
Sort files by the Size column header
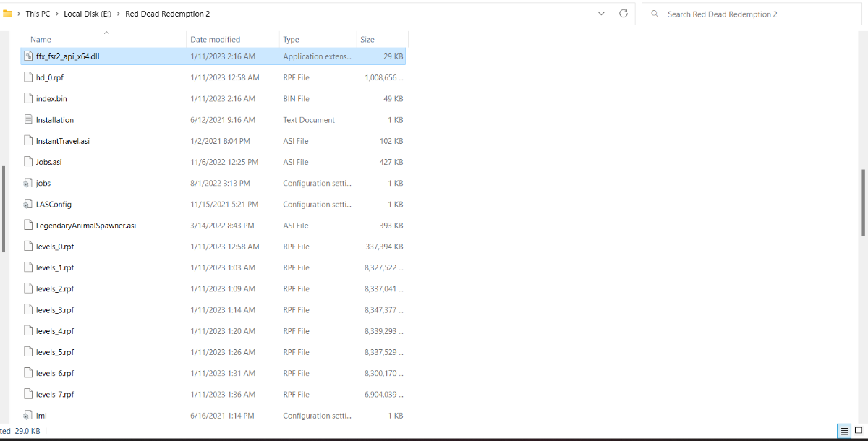367,39
